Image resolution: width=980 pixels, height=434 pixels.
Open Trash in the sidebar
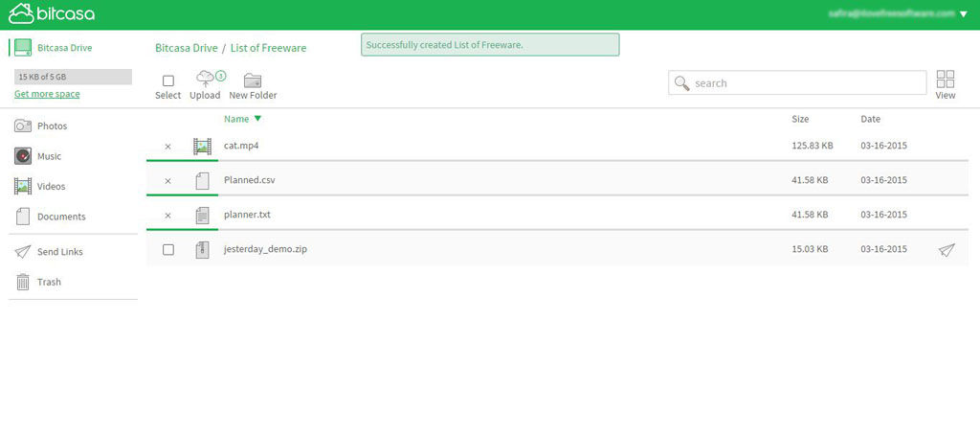(49, 282)
